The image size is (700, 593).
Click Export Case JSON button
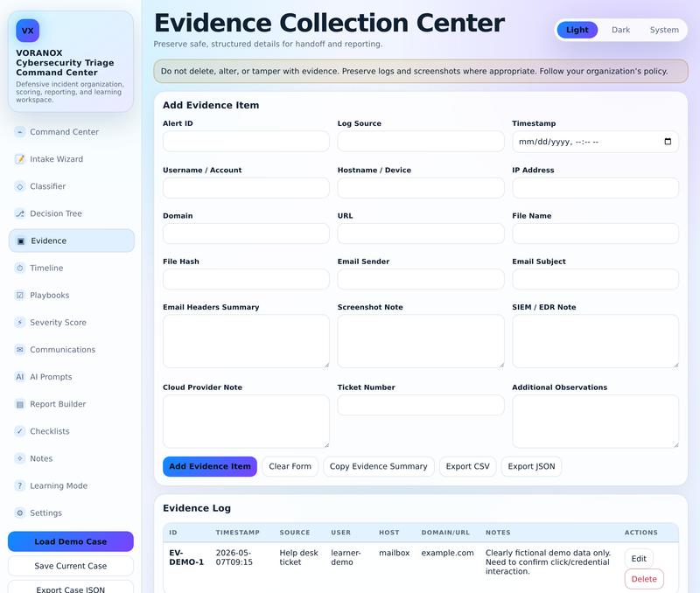pos(71,589)
